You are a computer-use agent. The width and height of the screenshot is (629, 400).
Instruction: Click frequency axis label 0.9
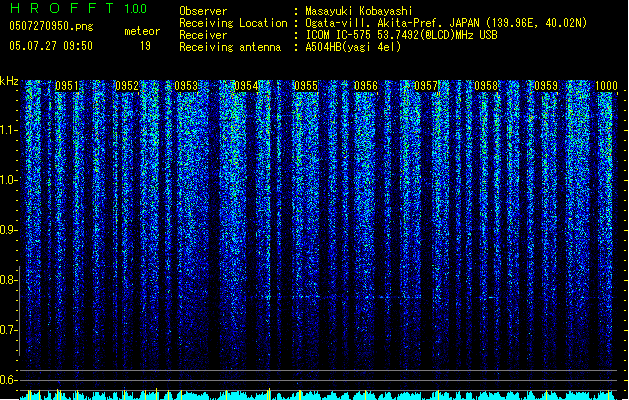point(7,230)
